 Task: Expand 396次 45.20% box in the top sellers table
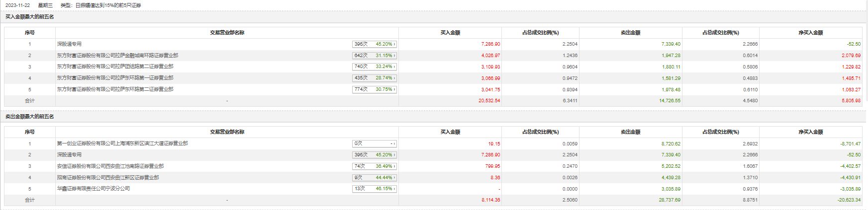[x=374, y=155]
